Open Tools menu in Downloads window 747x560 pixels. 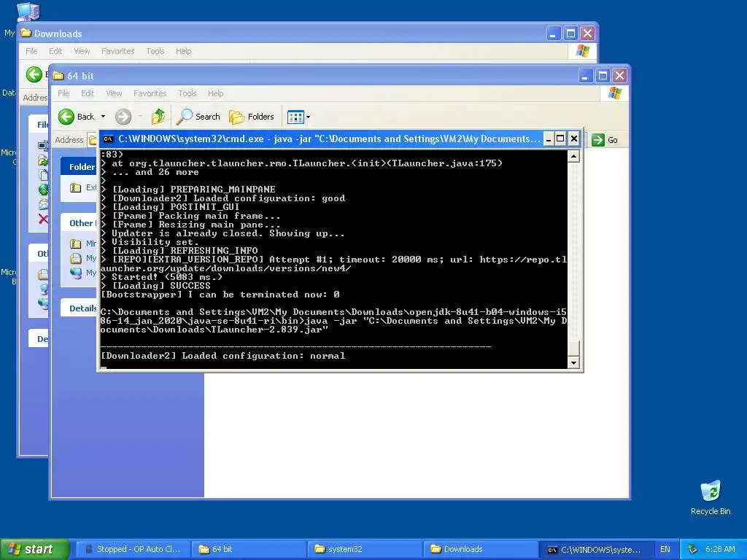pyautogui.click(x=155, y=51)
